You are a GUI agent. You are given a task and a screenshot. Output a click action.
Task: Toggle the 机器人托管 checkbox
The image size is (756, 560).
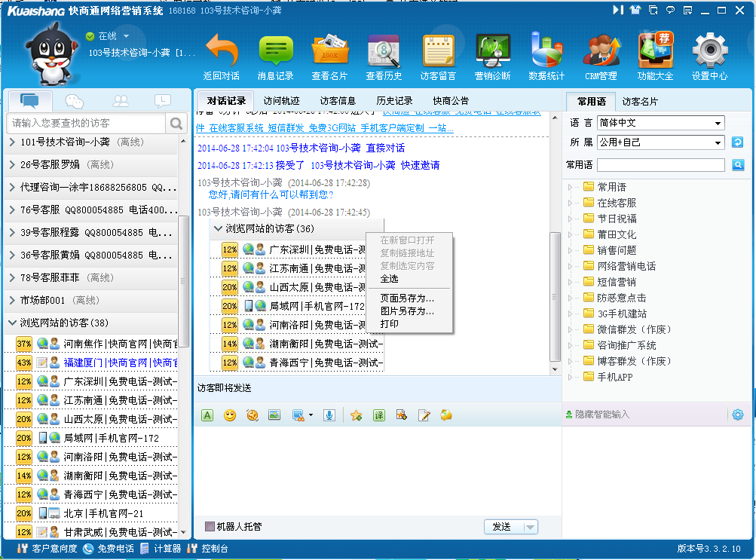210,527
